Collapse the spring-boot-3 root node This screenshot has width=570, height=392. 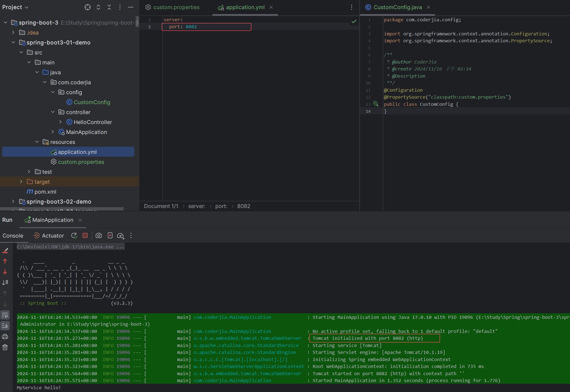click(x=6, y=22)
